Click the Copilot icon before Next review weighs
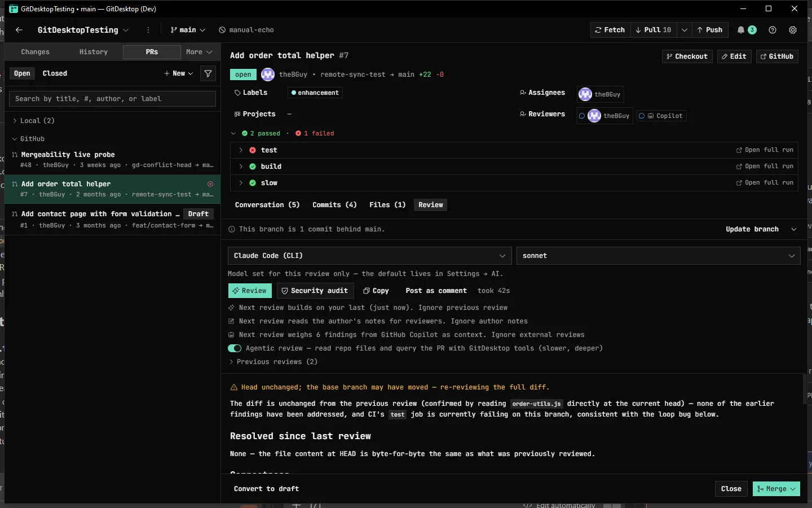Viewport: 812px width, 508px height. point(231,335)
